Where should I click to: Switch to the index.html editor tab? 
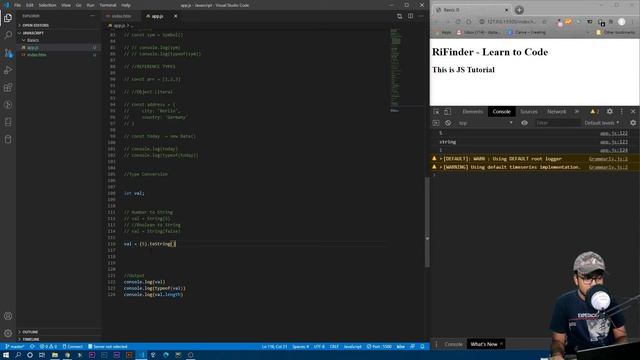(121, 16)
